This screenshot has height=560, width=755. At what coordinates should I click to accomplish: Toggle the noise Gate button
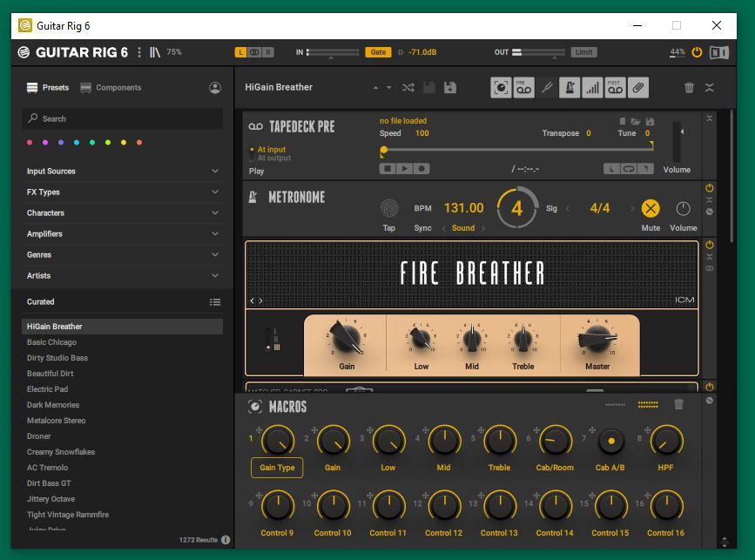tap(378, 52)
